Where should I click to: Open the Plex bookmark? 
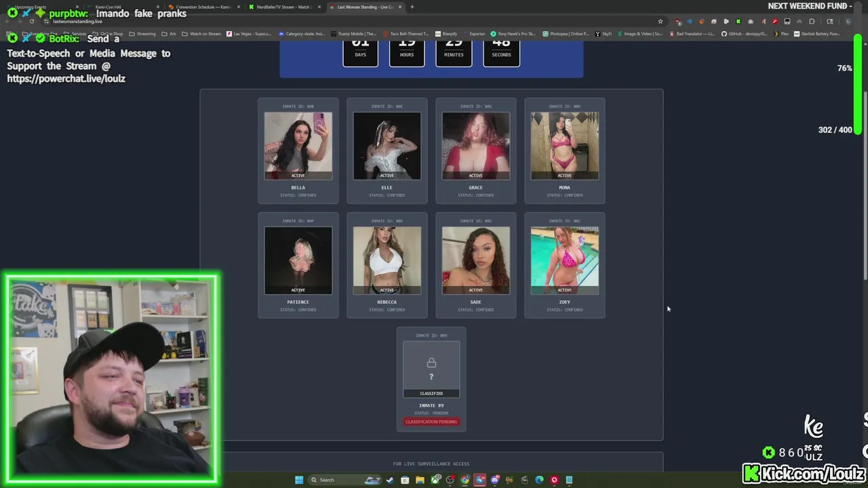click(781, 34)
